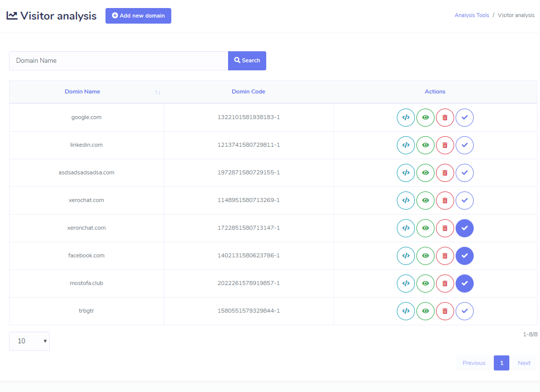This screenshot has height=392, width=540.
Task: Click the code icon for asdsadsadsadsa.com
Action: (406, 173)
